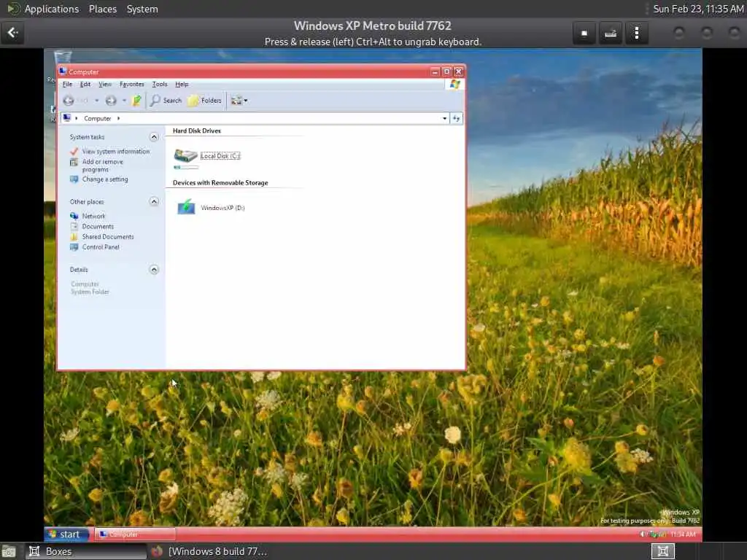Click the Up folder toolbar icon
Image resolution: width=747 pixels, height=560 pixels.
click(136, 101)
